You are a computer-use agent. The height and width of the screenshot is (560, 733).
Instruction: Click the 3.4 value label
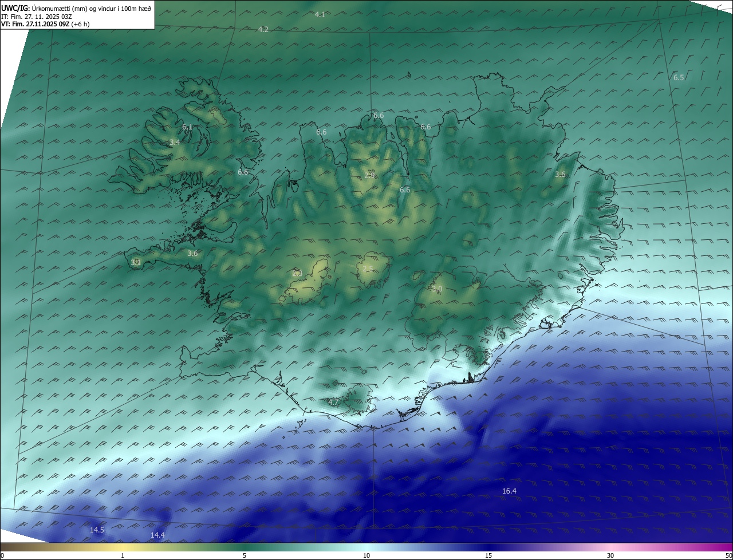point(175,141)
